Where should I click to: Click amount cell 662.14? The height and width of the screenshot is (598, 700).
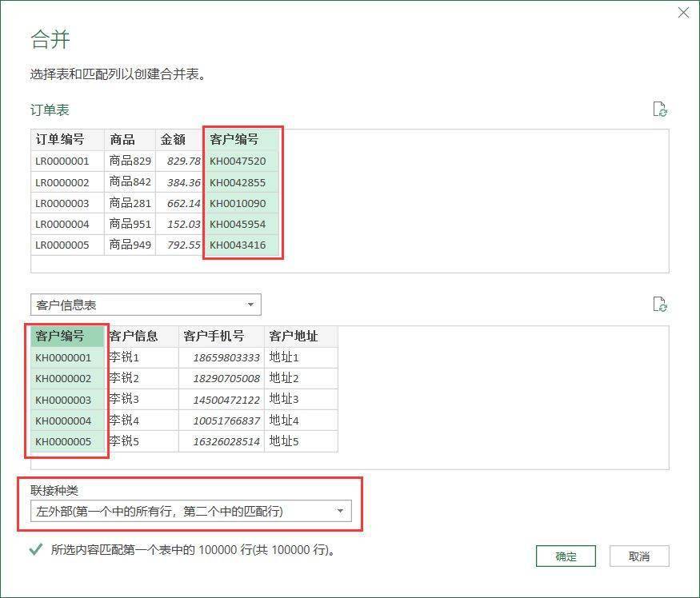(180, 204)
